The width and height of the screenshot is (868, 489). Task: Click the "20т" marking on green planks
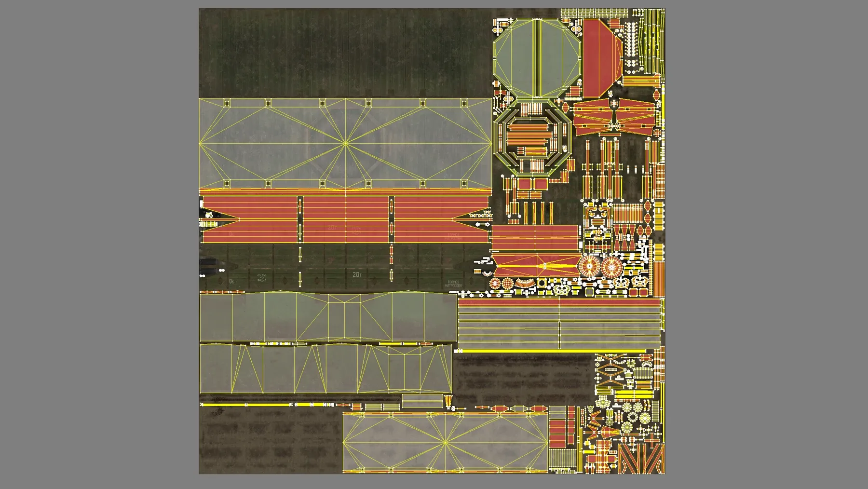tap(356, 274)
